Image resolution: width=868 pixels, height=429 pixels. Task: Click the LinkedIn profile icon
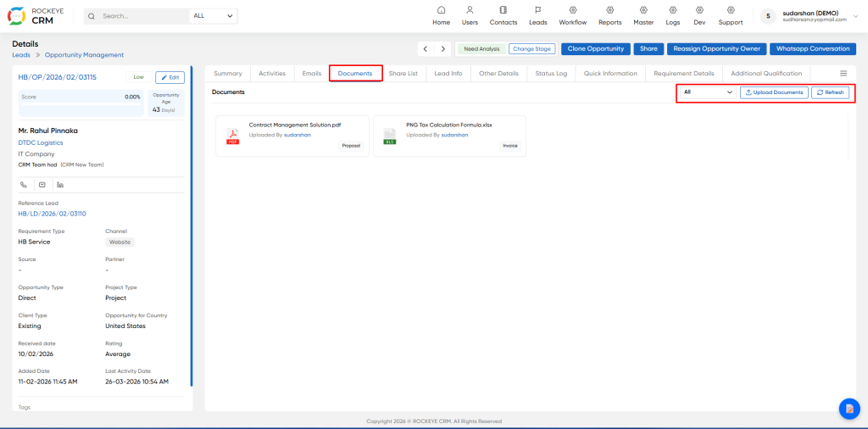pyautogui.click(x=60, y=184)
